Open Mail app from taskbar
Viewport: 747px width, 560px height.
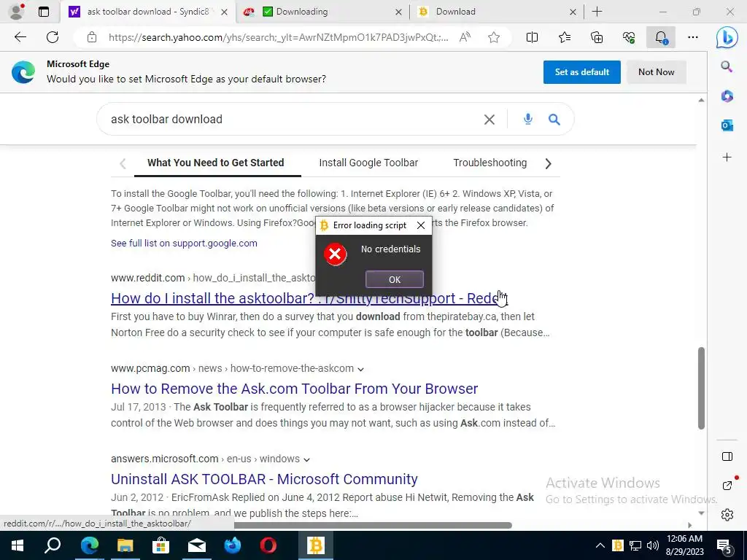point(196,545)
